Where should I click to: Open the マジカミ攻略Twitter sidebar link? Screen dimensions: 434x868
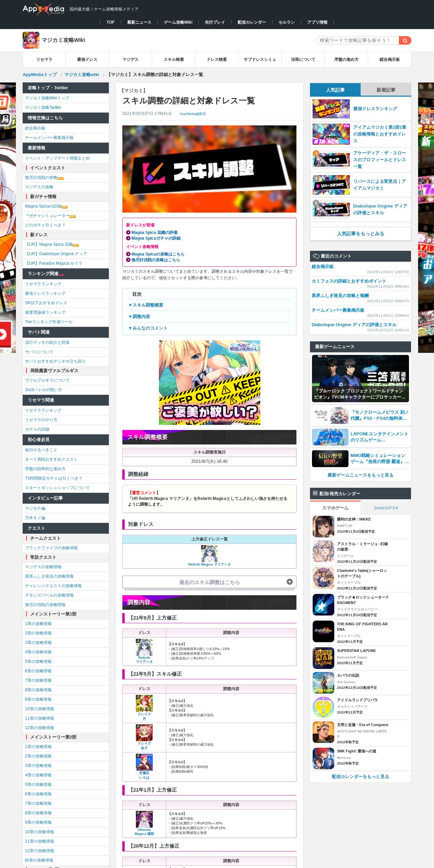pyautogui.click(x=43, y=107)
